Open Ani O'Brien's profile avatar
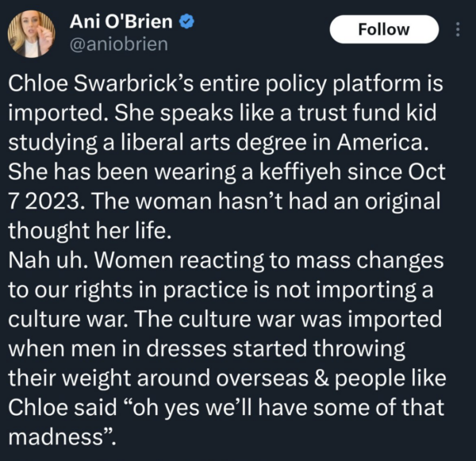The image size is (476, 461). coord(31,32)
